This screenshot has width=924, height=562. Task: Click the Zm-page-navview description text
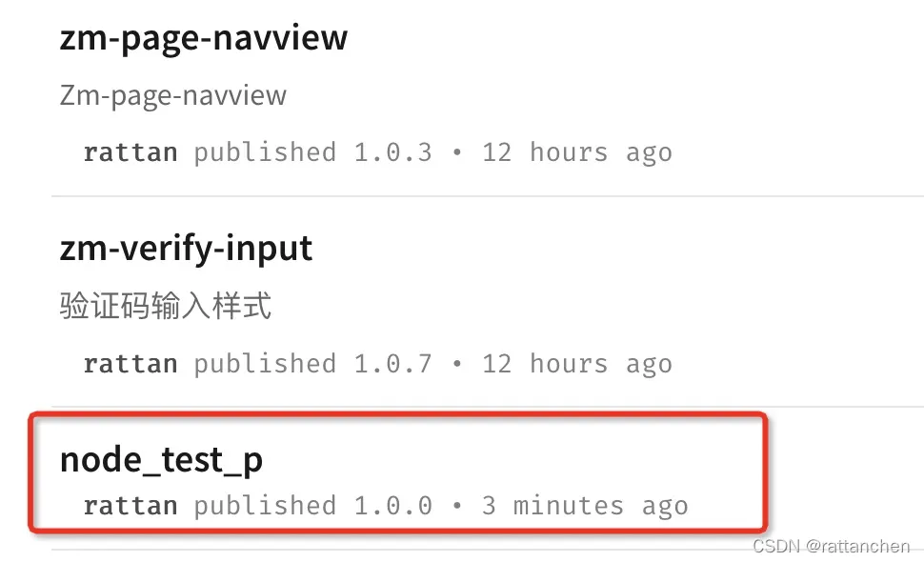click(x=172, y=95)
